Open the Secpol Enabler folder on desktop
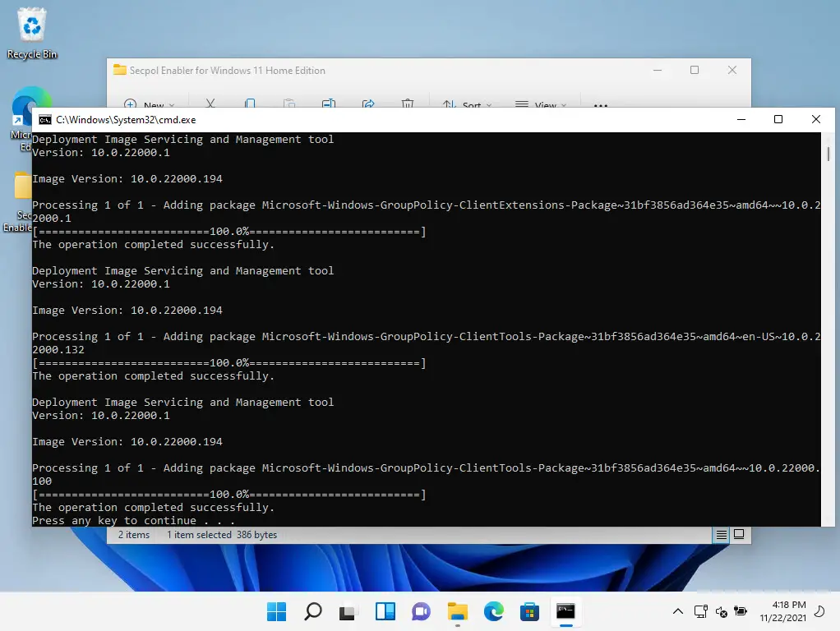840x631 pixels. point(19,202)
